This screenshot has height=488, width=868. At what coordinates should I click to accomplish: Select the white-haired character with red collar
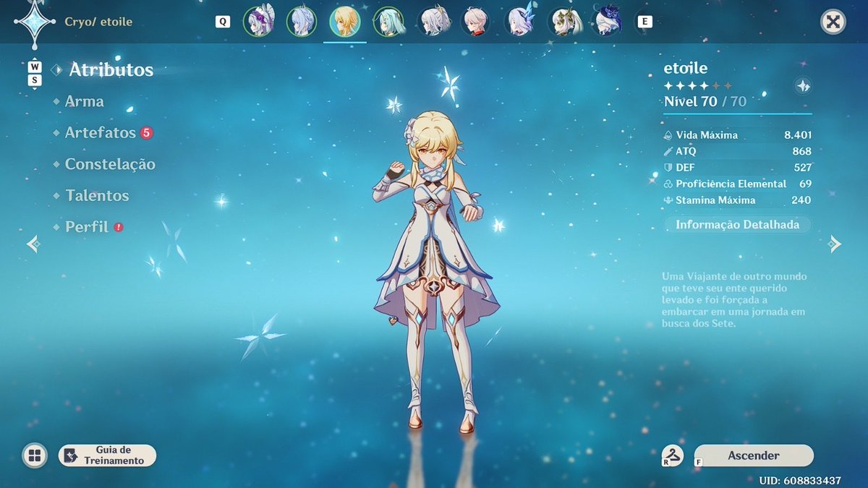(x=475, y=22)
